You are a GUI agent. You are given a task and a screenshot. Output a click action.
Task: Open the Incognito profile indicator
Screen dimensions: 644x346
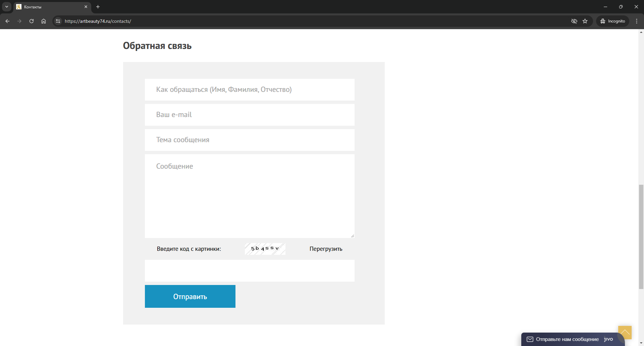pos(612,21)
